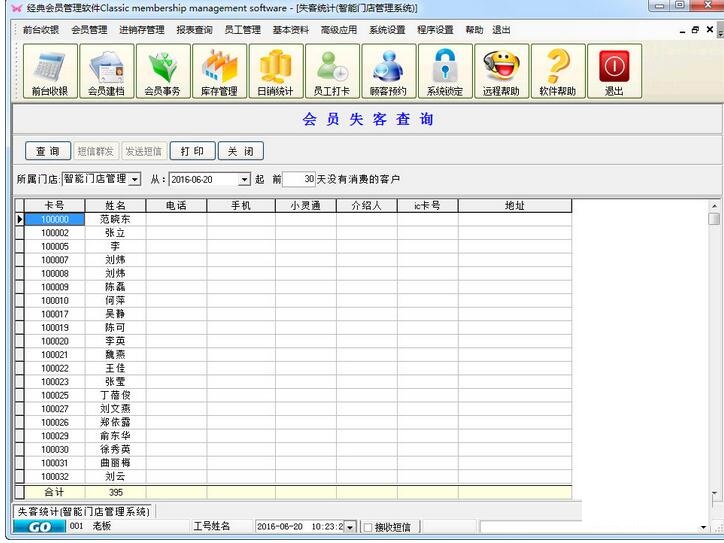Select name cell 曲丽梅
The height and width of the screenshot is (543, 724).
[115, 463]
